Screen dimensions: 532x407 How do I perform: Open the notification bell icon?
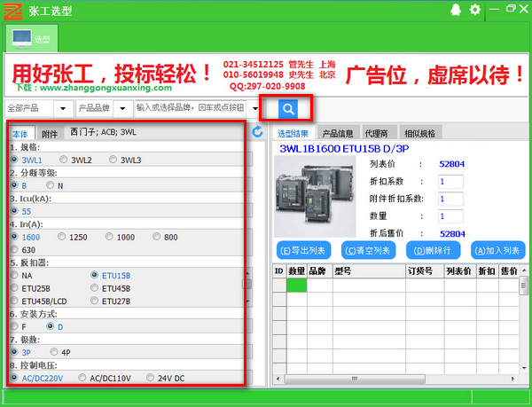point(456,10)
